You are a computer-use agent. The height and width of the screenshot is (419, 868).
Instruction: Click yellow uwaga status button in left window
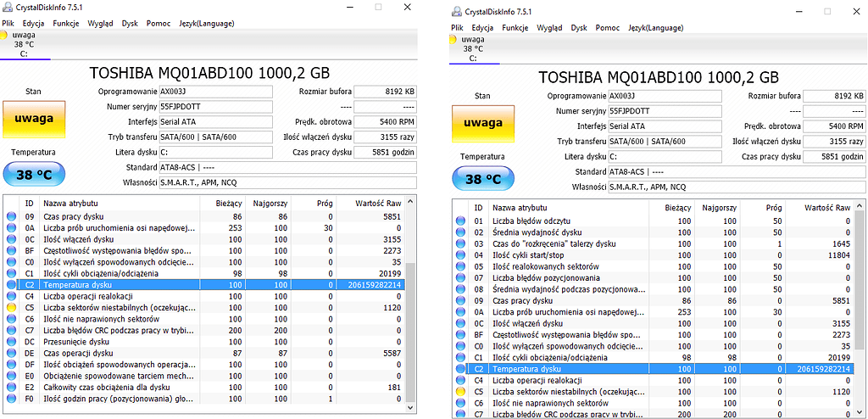(x=34, y=119)
